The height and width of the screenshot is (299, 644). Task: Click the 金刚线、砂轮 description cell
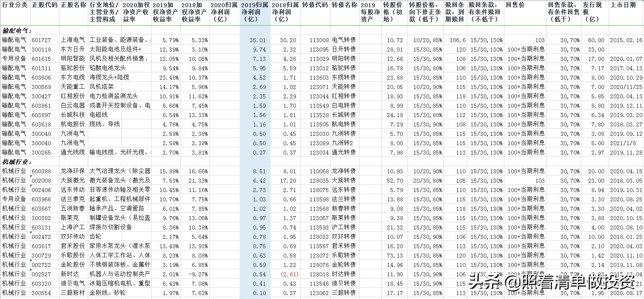pos(108,293)
